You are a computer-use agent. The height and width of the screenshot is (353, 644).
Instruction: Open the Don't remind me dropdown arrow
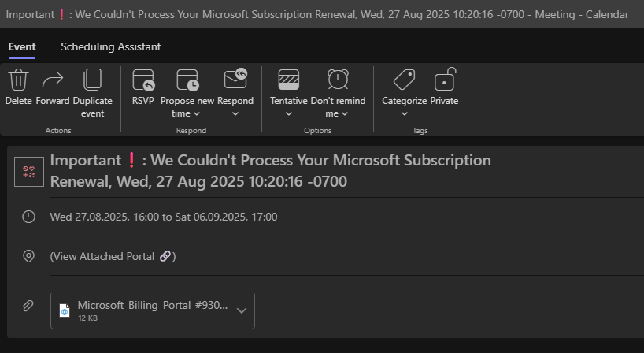click(x=345, y=113)
